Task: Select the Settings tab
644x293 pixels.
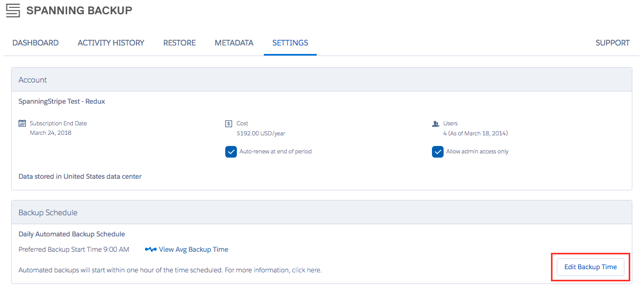Action: (x=290, y=43)
